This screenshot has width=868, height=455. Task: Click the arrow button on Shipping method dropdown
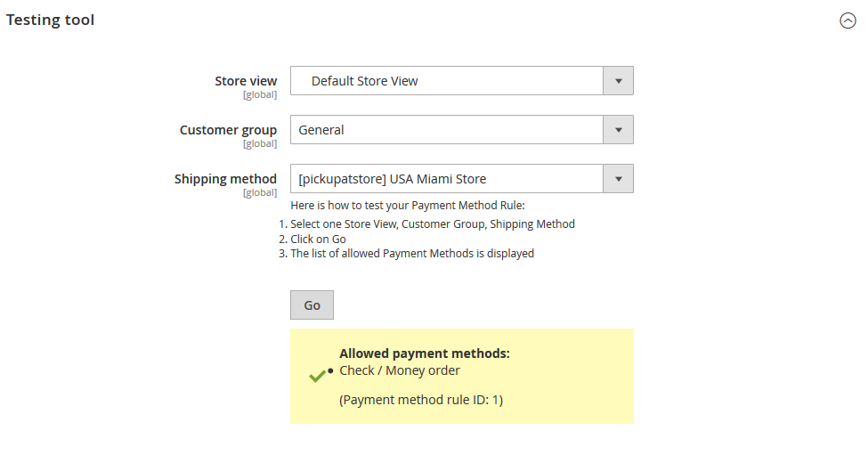(619, 179)
